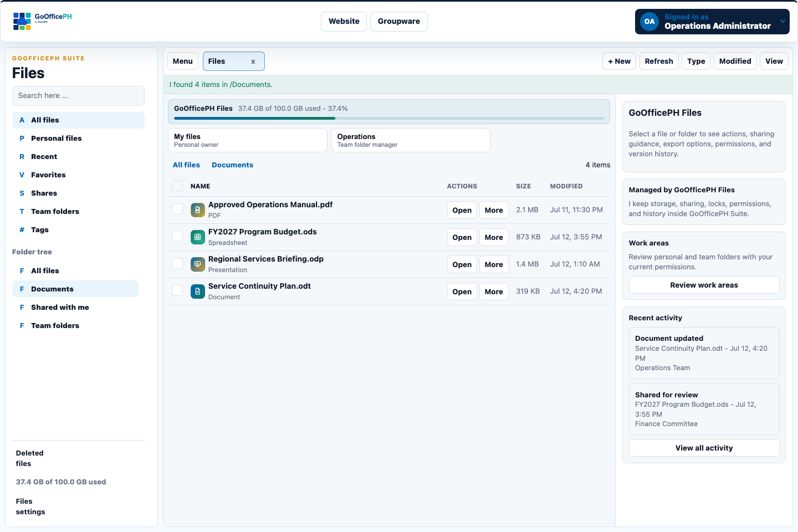Open Shares in the sidebar
Viewport: 798px width, 532px height.
pos(78,193)
